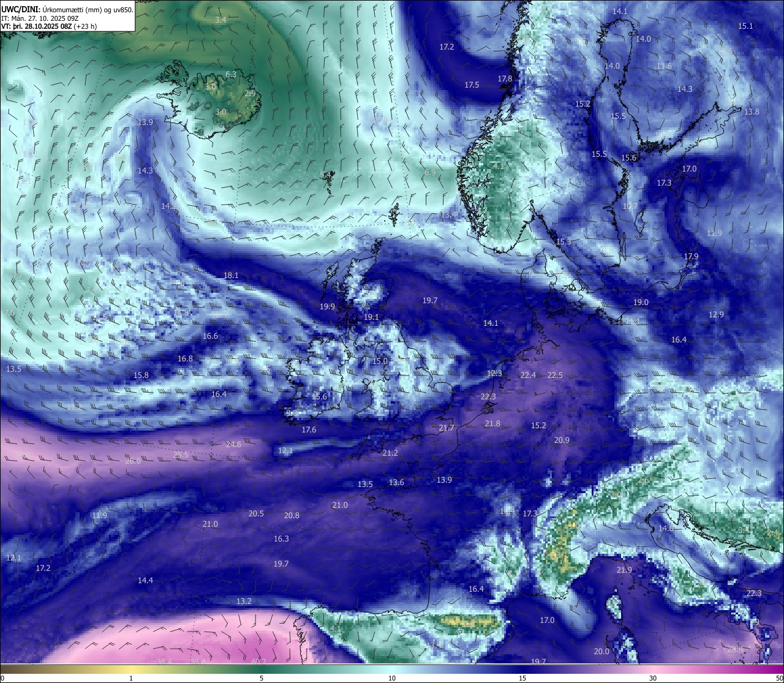Click the map value 20.9

point(562,440)
